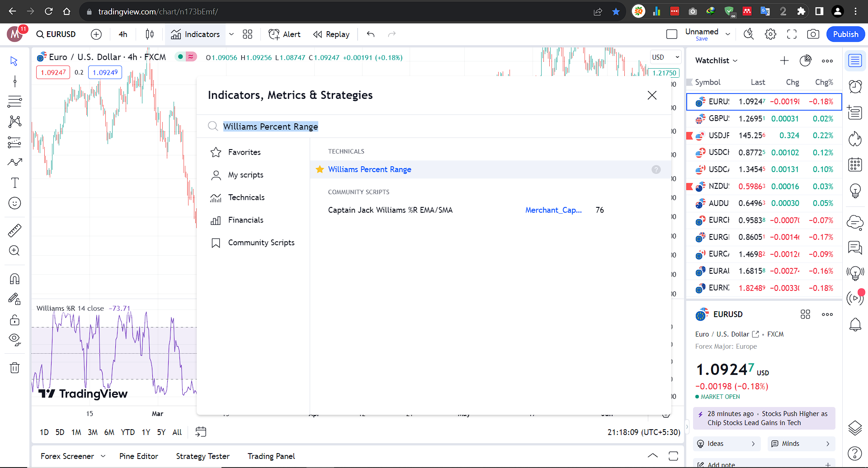Screen dimensions: 868x468
Task: Open the Help Center question icon
Action: coord(855,453)
